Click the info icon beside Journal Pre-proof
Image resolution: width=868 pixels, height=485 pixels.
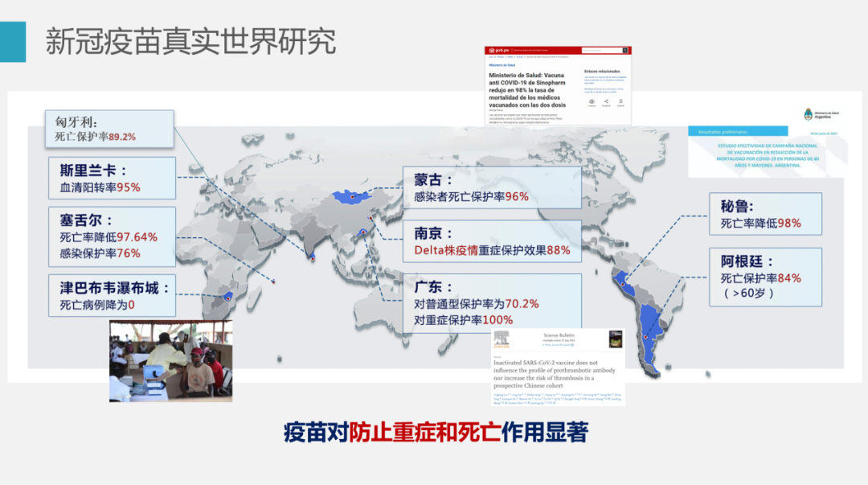click(x=572, y=344)
